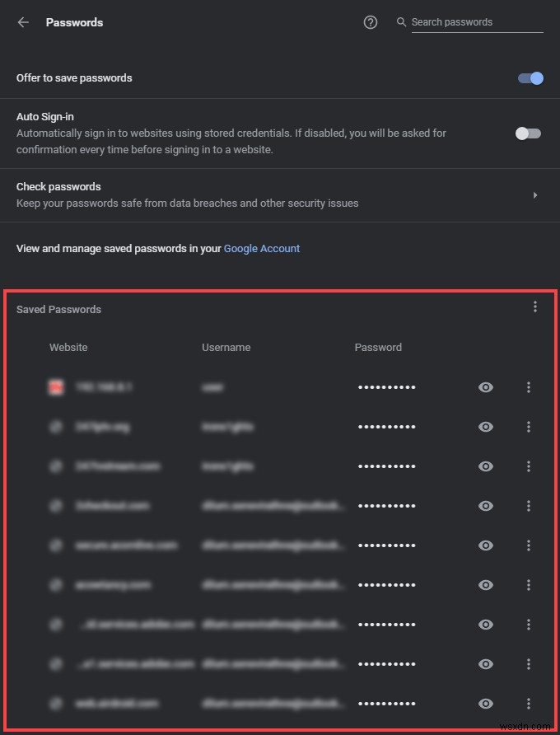Open more actions for the fifth saved password row
This screenshot has height=735, width=560.
tap(529, 545)
